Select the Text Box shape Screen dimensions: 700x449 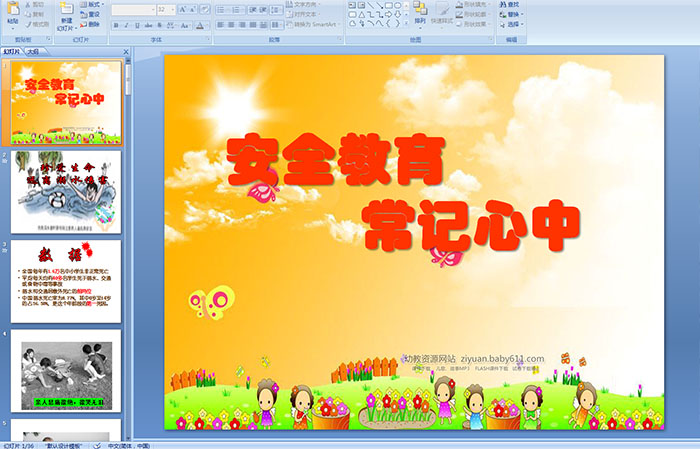[x=352, y=5]
